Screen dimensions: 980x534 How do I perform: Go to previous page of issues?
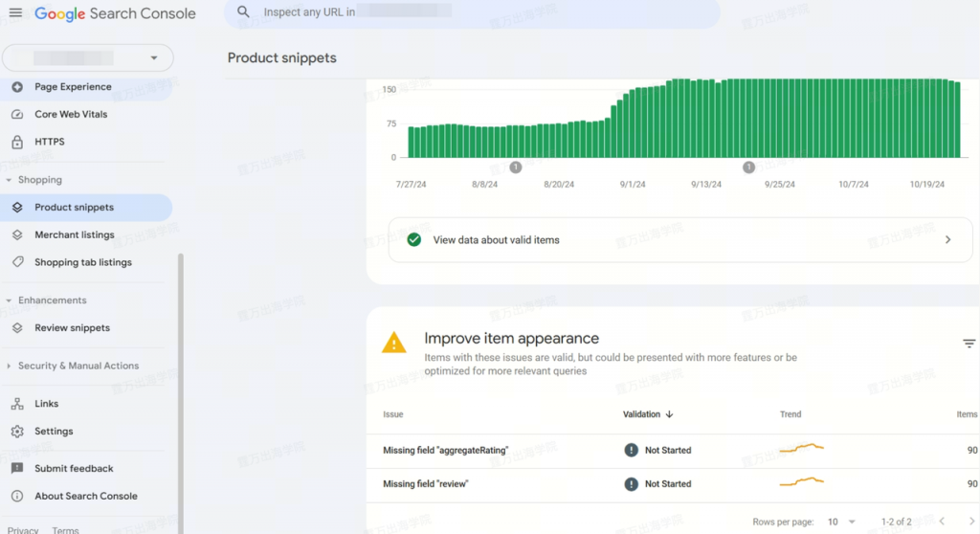tap(942, 522)
